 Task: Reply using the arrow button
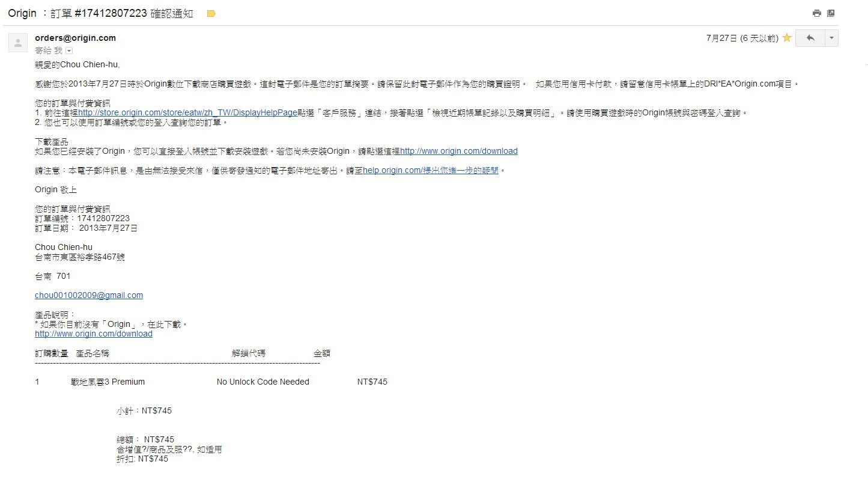coord(810,38)
